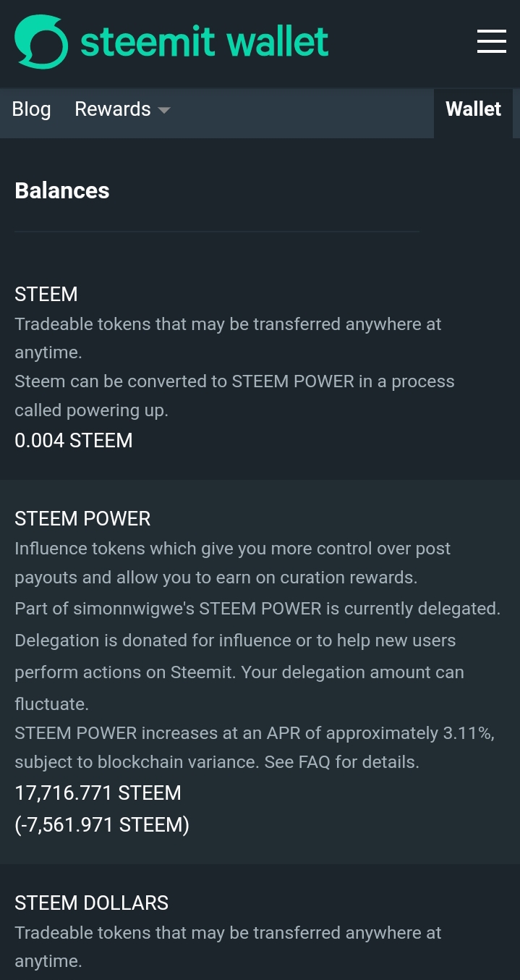The width and height of the screenshot is (520, 980).
Task: Expand the Rewards dropdown menu
Action: click(122, 109)
